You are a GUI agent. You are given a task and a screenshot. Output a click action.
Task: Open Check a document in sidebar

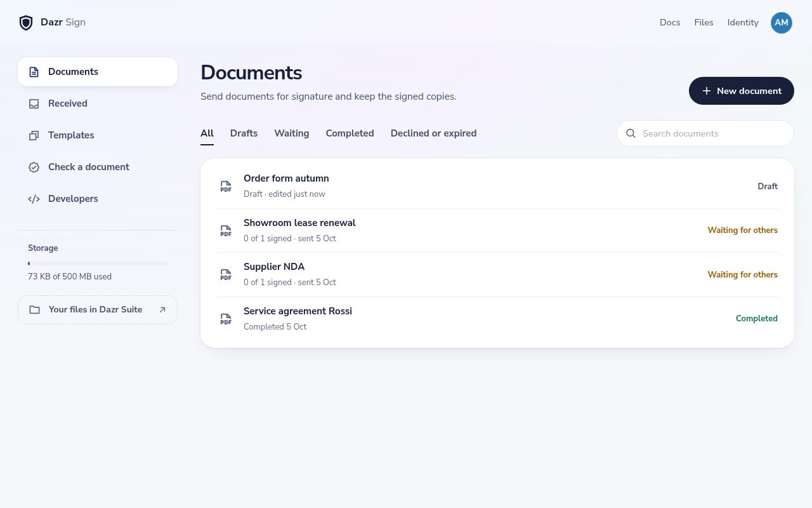click(x=98, y=167)
